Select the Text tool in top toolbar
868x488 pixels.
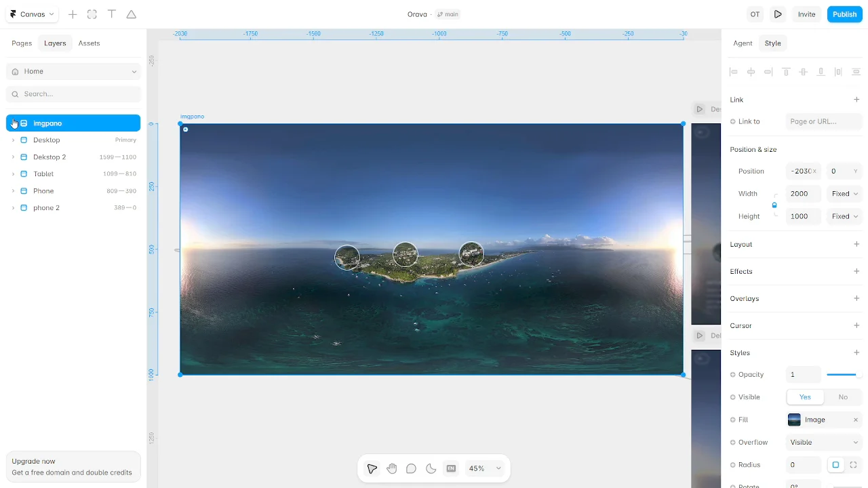point(112,14)
